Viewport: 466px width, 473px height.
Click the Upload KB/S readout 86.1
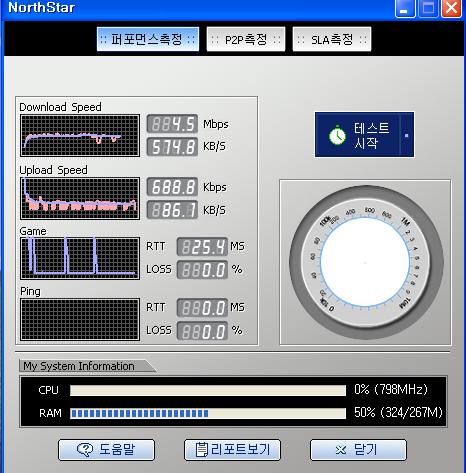[x=172, y=210]
